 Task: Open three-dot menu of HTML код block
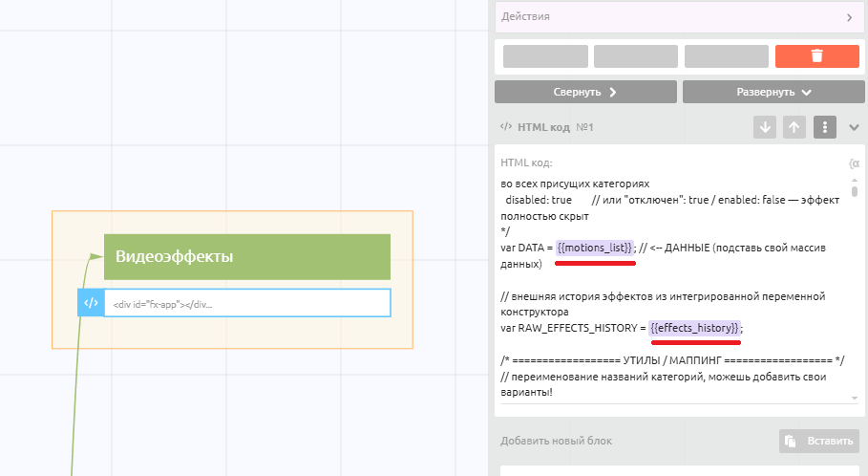(825, 127)
